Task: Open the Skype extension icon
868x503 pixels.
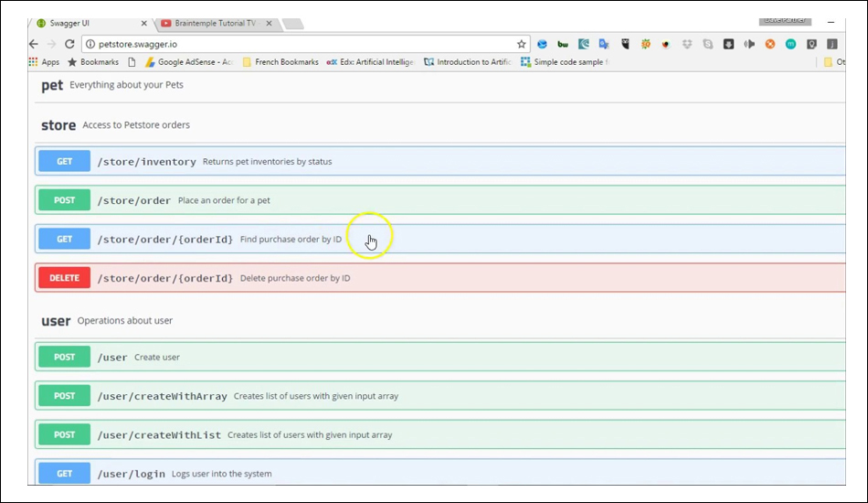Action: 708,44
